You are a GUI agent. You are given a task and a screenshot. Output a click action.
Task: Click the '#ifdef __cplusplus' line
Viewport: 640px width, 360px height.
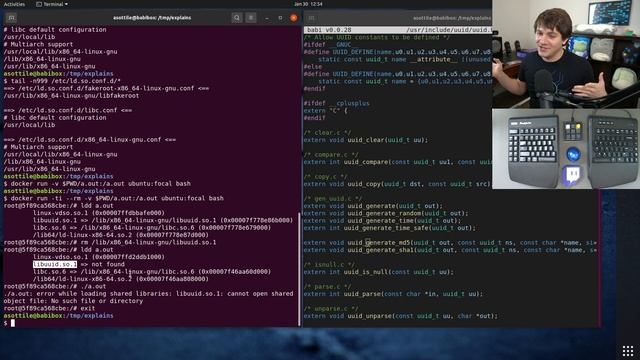click(336, 103)
